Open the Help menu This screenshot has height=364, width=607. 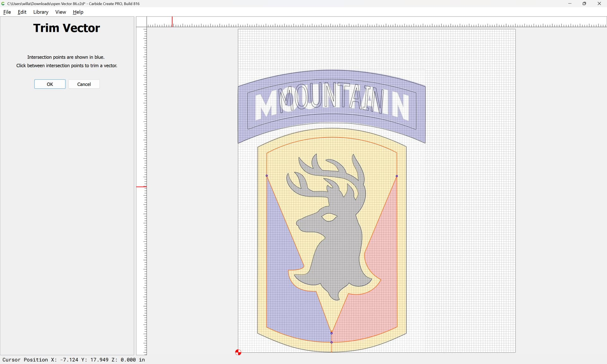[78, 12]
